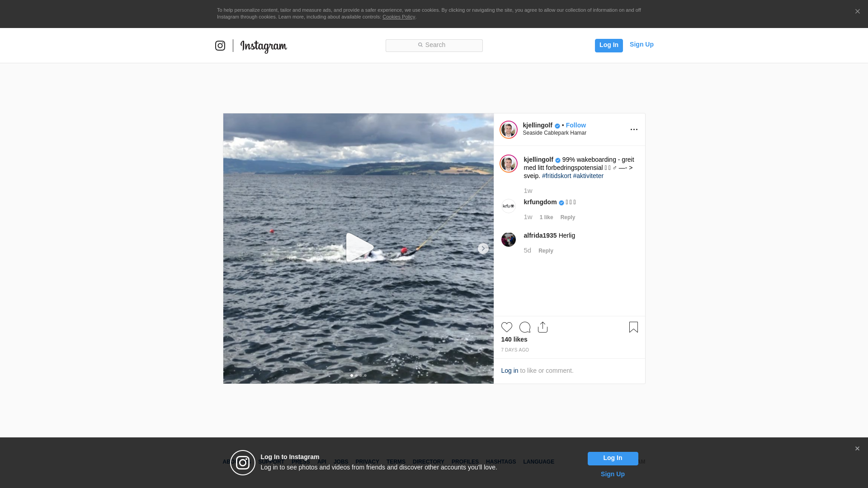Open the #aktiviteter hashtag

click(x=588, y=176)
